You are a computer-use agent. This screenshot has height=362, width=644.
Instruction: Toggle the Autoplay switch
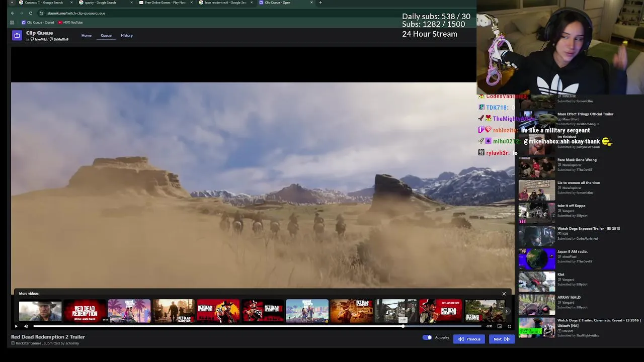click(x=427, y=337)
